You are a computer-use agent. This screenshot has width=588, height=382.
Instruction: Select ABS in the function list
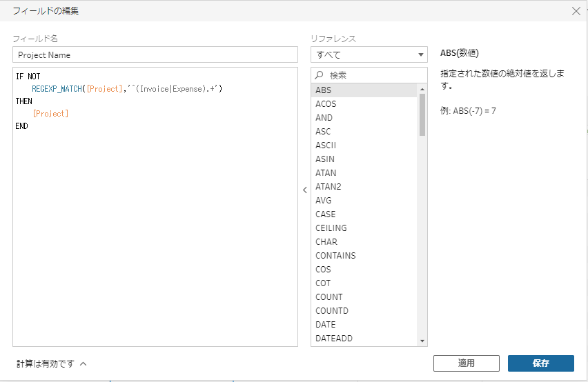pyautogui.click(x=324, y=90)
